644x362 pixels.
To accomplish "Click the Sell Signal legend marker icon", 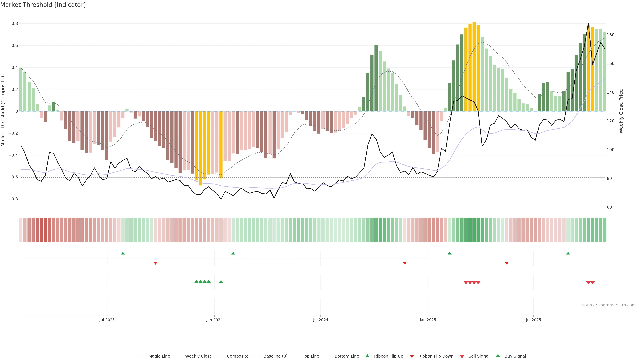I will (462, 356).
